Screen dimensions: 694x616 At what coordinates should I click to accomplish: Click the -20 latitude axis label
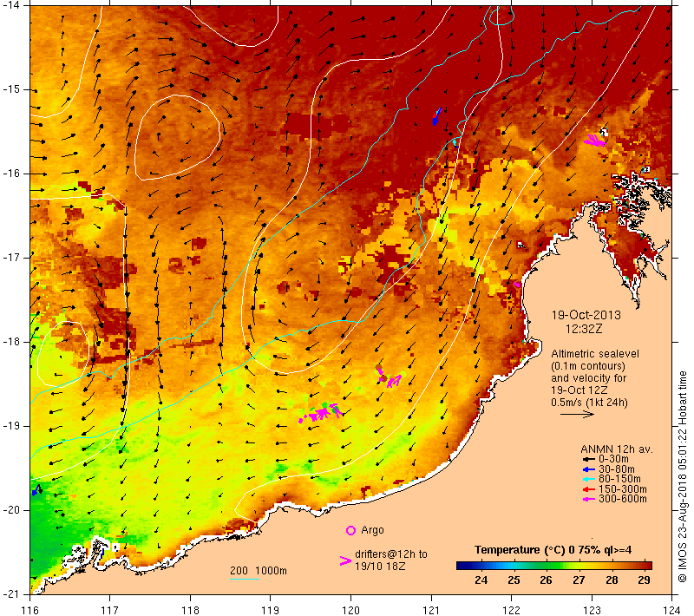point(11,510)
